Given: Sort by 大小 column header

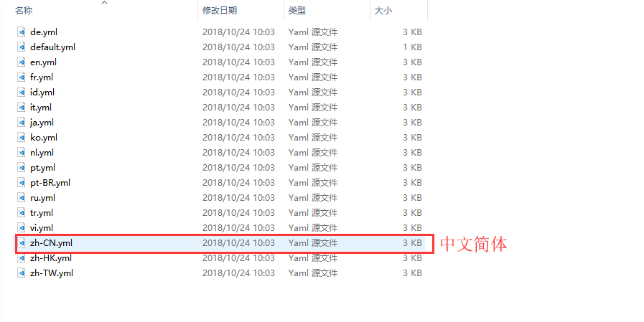Looking at the screenshot, I should [x=383, y=11].
